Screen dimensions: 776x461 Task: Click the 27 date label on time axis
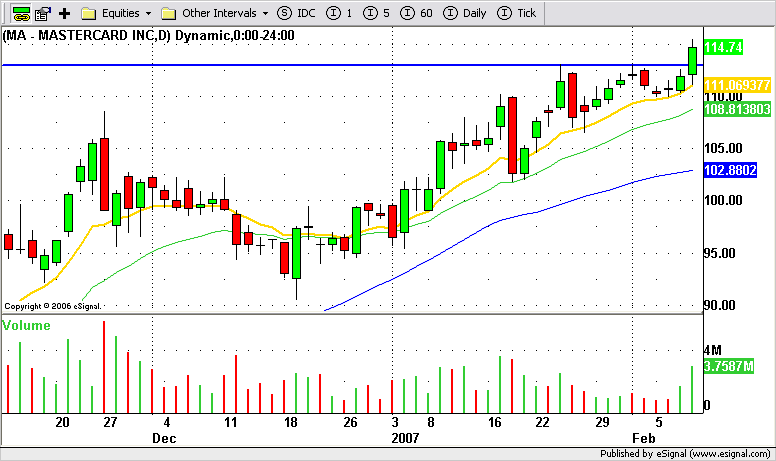point(110,422)
